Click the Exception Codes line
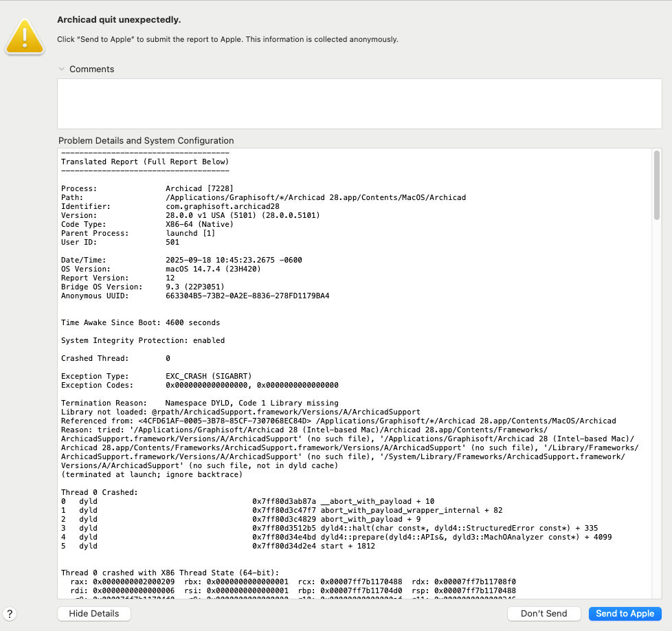 [x=200, y=386]
